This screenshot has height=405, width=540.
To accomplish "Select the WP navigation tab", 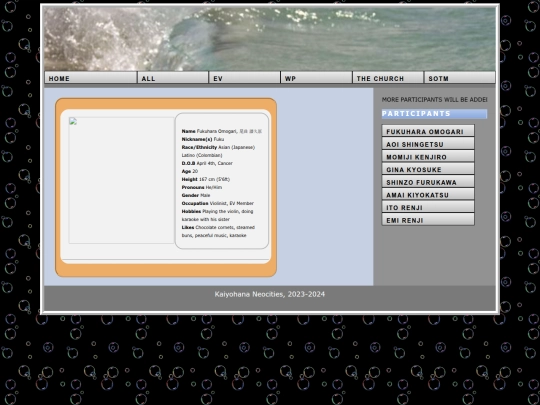I will [x=316, y=78].
